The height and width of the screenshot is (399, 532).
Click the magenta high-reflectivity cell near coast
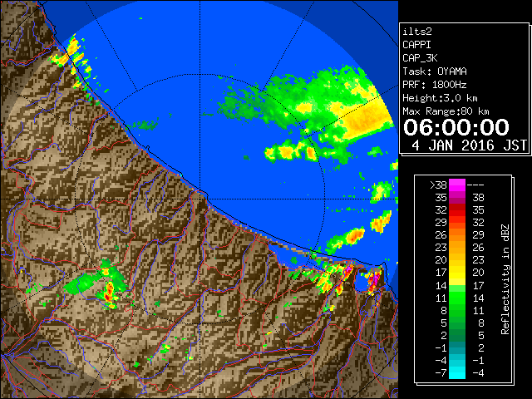point(374,281)
